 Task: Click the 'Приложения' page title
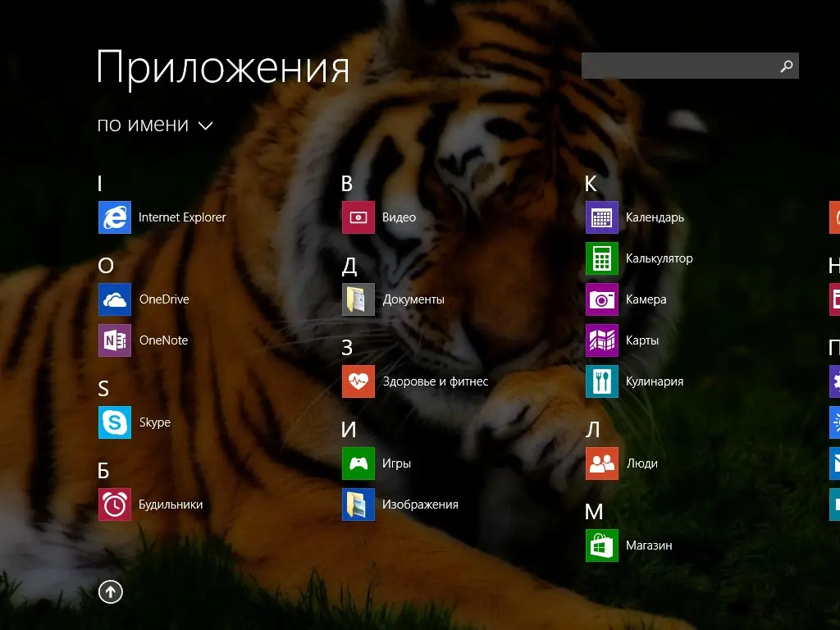tap(223, 68)
